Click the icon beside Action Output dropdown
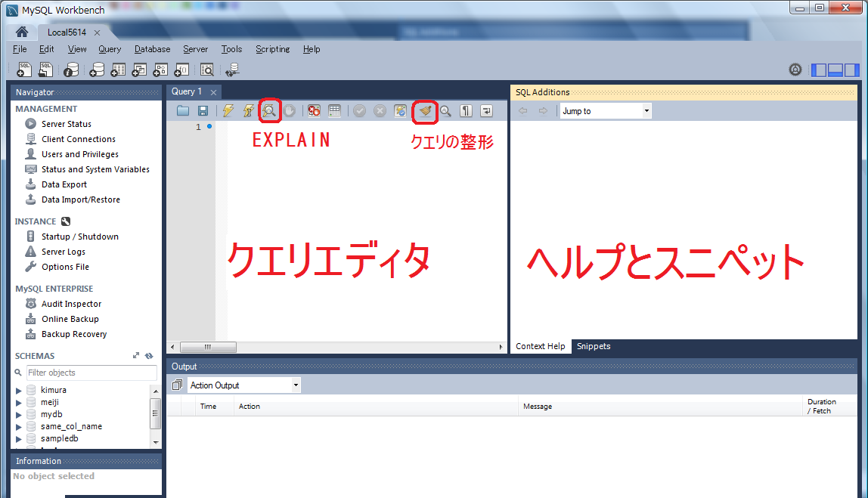Screen dimensions: 868x498 (177, 385)
